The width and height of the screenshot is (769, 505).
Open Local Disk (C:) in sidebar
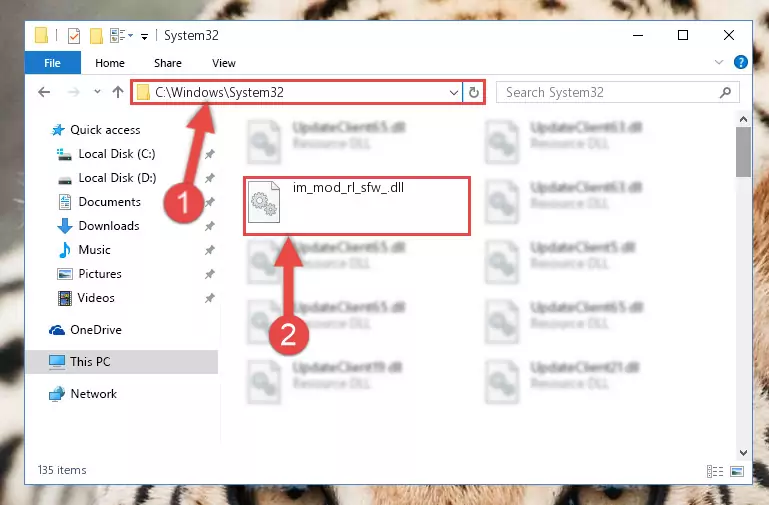coord(117,154)
